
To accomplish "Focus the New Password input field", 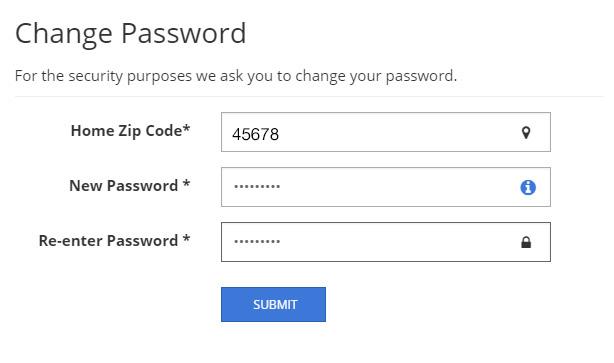I will pos(386,187).
